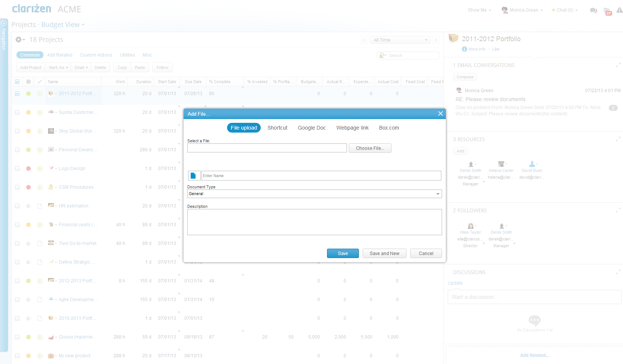623x364 pixels.
Task: Click the 2011-2012 Portfolio folder icon
Action: coord(453,38)
